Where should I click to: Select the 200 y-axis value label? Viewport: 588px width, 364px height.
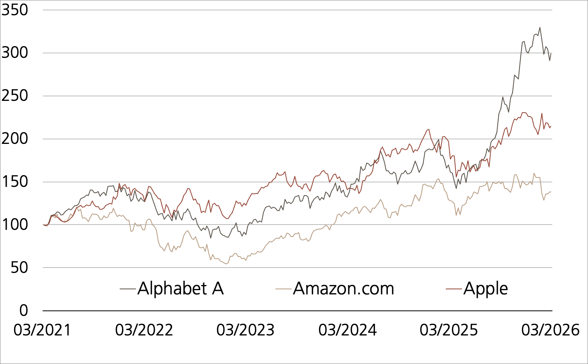point(15,139)
